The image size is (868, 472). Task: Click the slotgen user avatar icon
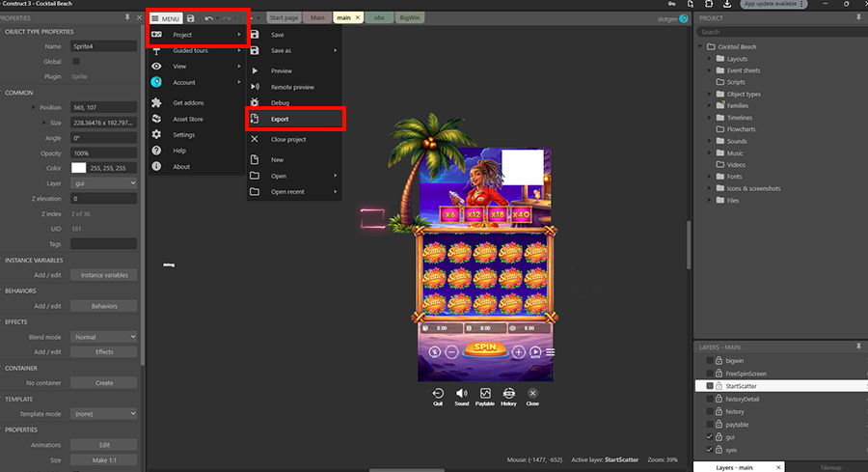tap(684, 18)
